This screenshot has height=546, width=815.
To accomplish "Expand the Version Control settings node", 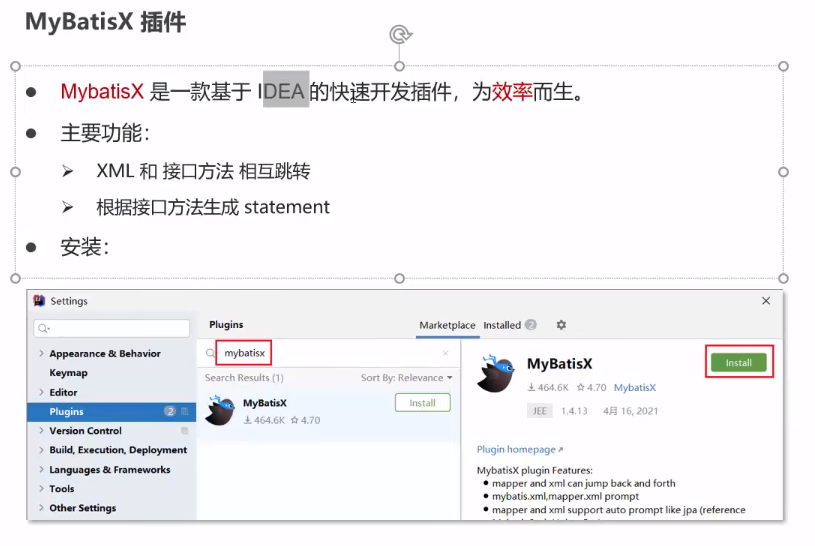I will pyautogui.click(x=41, y=431).
